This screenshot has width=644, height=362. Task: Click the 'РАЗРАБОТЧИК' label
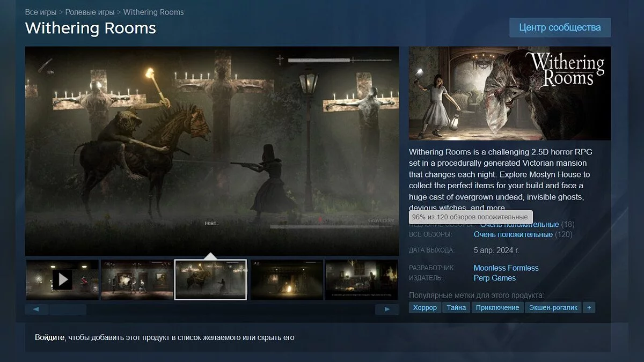point(432,268)
